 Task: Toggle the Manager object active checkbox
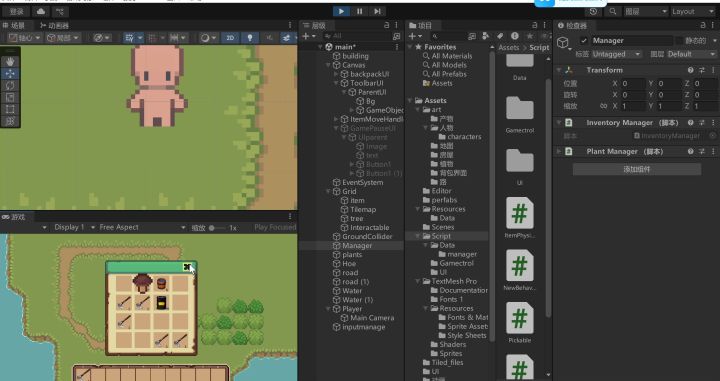(x=584, y=40)
